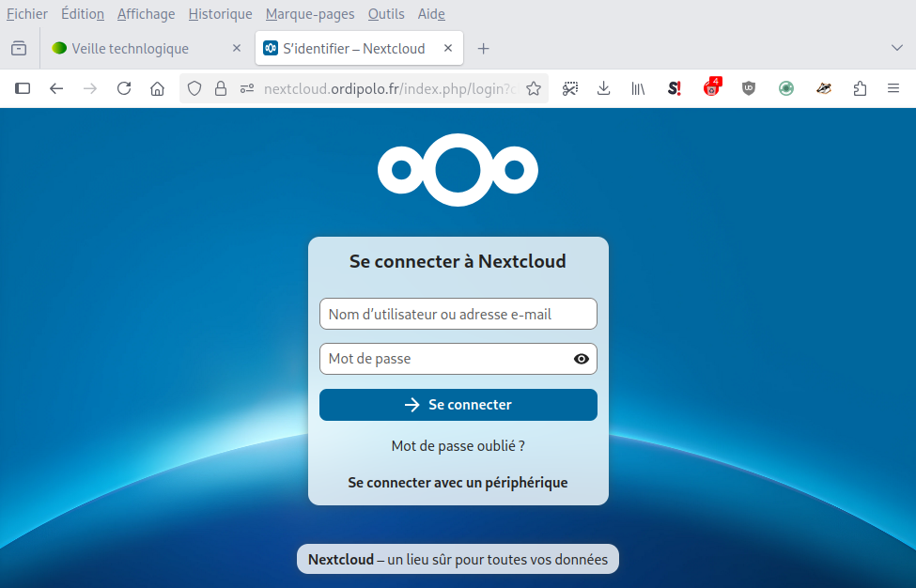This screenshot has width=916, height=588.
Task: Open the library bookmarks icon
Action: click(639, 88)
